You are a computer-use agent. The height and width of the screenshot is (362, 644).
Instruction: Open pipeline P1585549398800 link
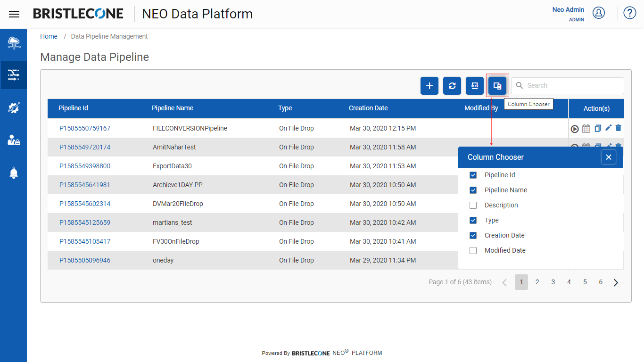(x=85, y=166)
